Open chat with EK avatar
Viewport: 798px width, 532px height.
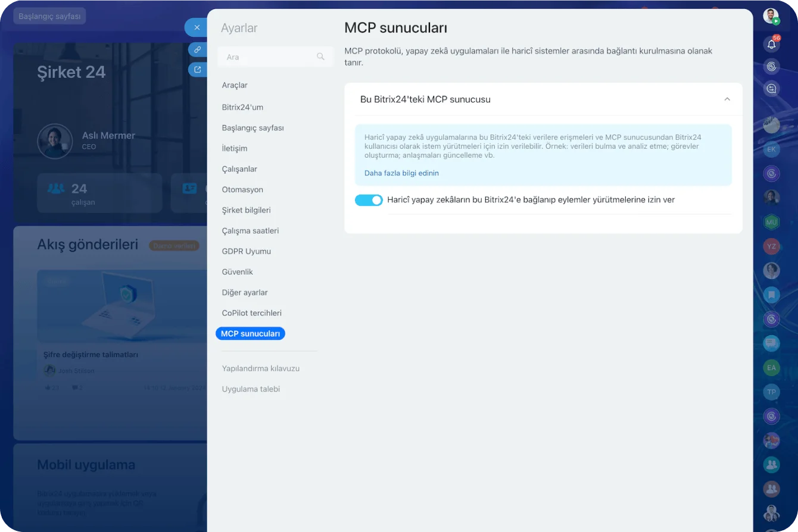click(x=772, y=149)
